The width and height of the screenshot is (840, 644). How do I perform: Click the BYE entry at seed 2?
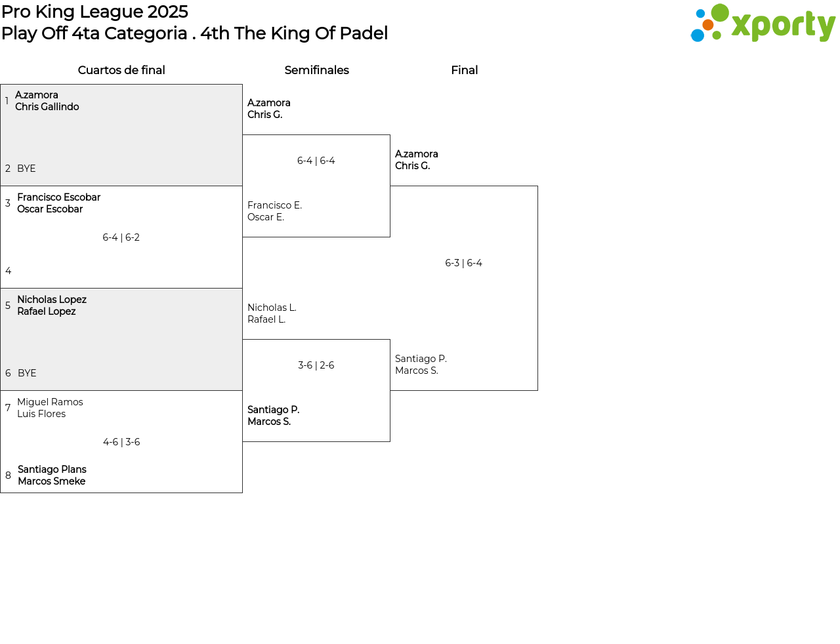tap(26, 169)
